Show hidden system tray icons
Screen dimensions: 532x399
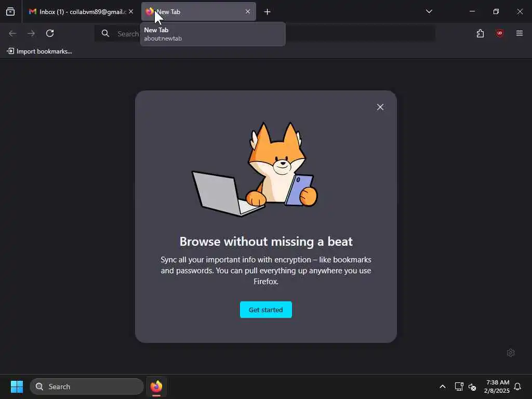click(443, 387)
